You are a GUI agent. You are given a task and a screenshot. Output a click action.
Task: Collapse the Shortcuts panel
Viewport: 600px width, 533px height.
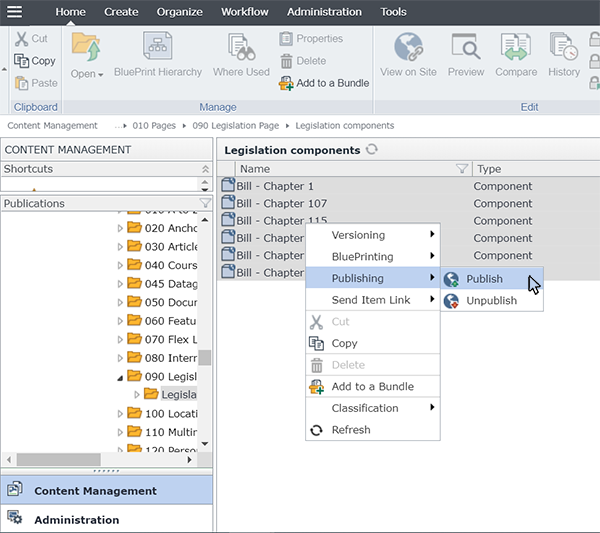click(x=205, y=169)
